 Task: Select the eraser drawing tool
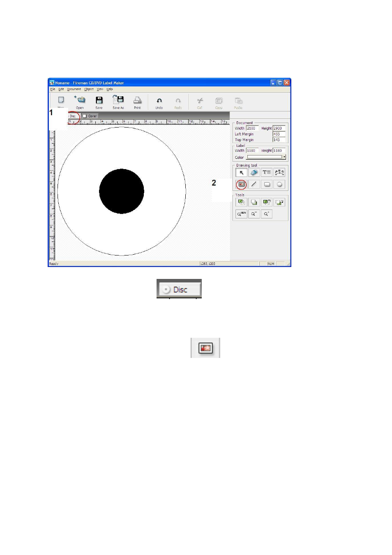(x=254, y=173)
